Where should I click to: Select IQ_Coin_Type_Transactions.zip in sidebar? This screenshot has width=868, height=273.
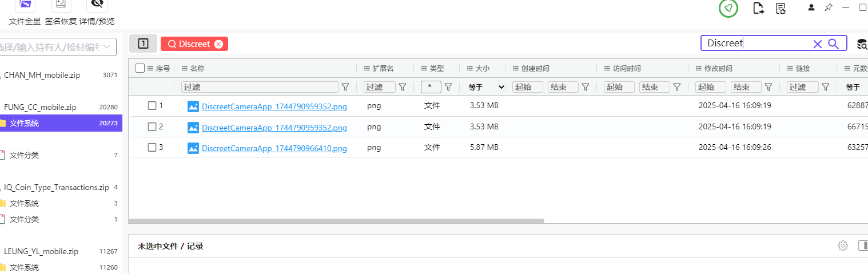[x=56, y=187]
